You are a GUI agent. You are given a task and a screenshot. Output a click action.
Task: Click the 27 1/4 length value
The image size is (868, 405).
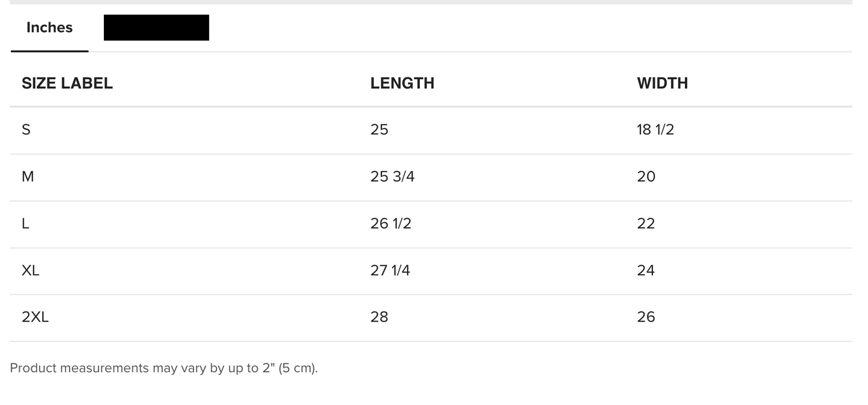390,270
